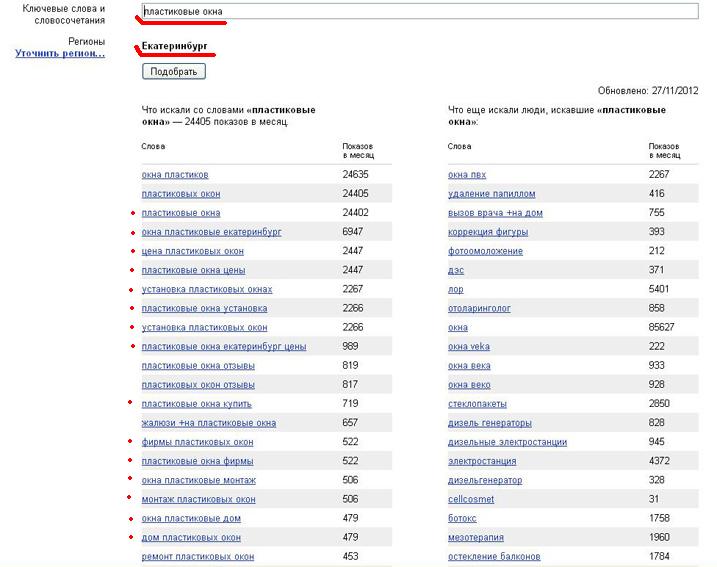Open 'пластиковые окна купить' link

pyautogui.click(x=197, y=404)
